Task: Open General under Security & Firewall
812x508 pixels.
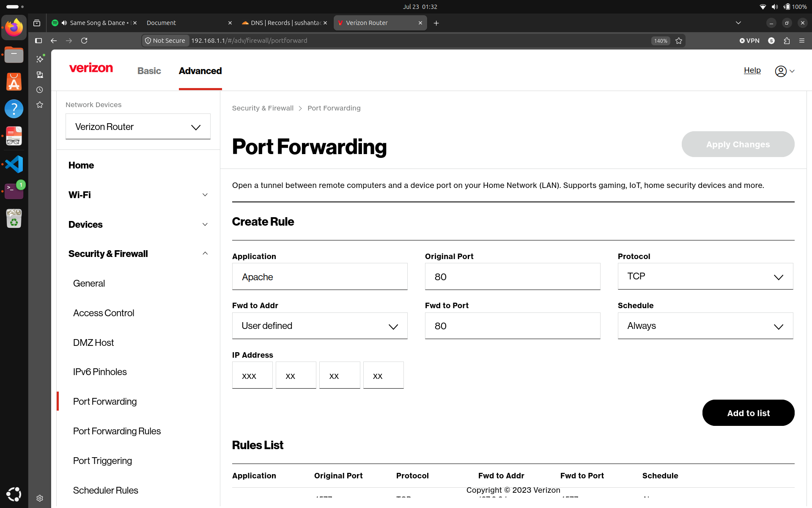Action: click(x=89, y=283)
